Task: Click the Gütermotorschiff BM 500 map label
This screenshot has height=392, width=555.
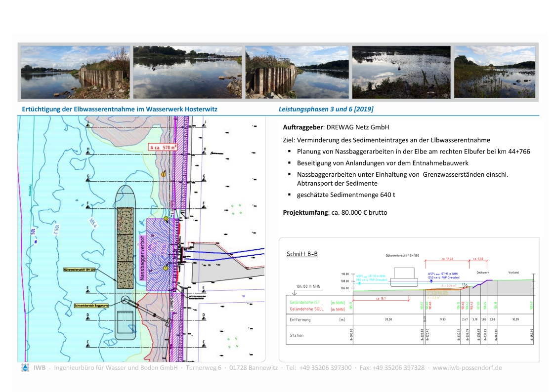Action: point(80,270)
